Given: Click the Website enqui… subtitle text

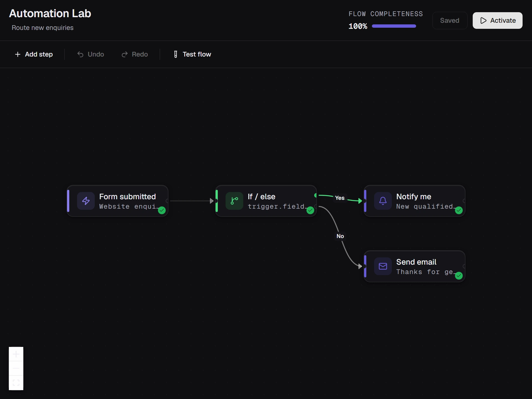Looking at the screenshot, I should click(129, 207).
